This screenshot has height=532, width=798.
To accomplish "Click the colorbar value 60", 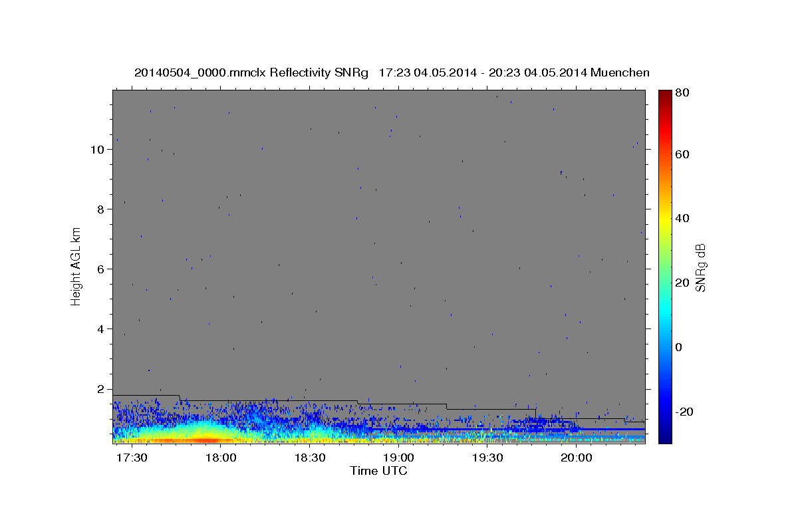I will coord(683,154).
